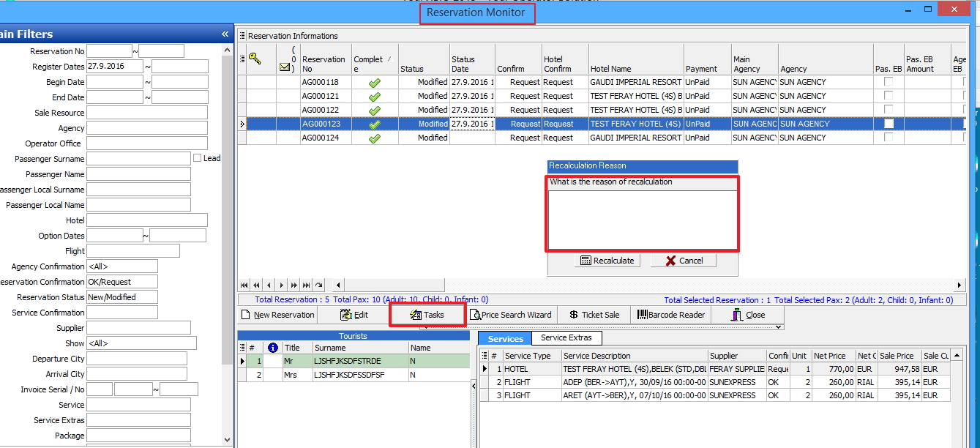Toggle Pas. EB checkbox for reservation AG000118
The image size is (980, 448).
click(x=889, y=82)
